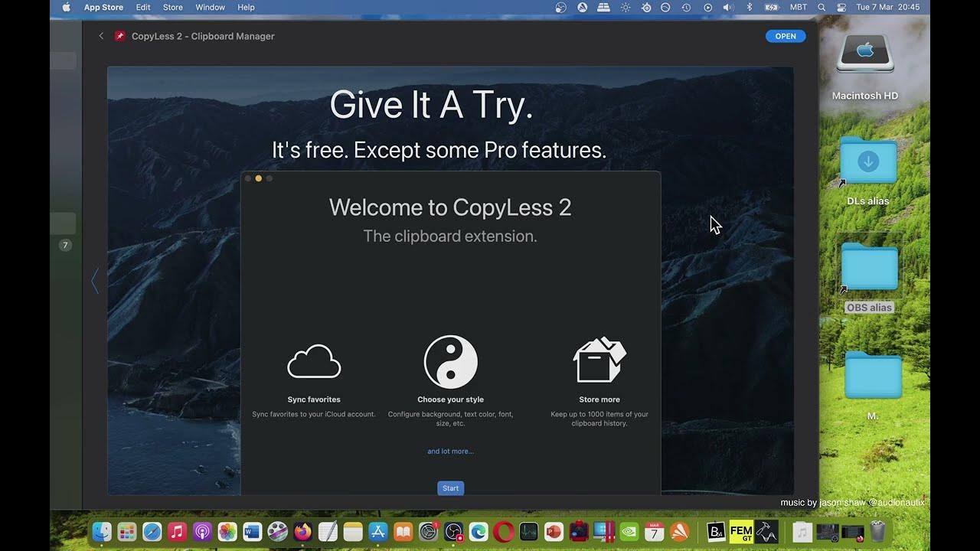Open Firefox from the dock
Viewport: 980px width, 551px height.
click(x=302, y=531)
